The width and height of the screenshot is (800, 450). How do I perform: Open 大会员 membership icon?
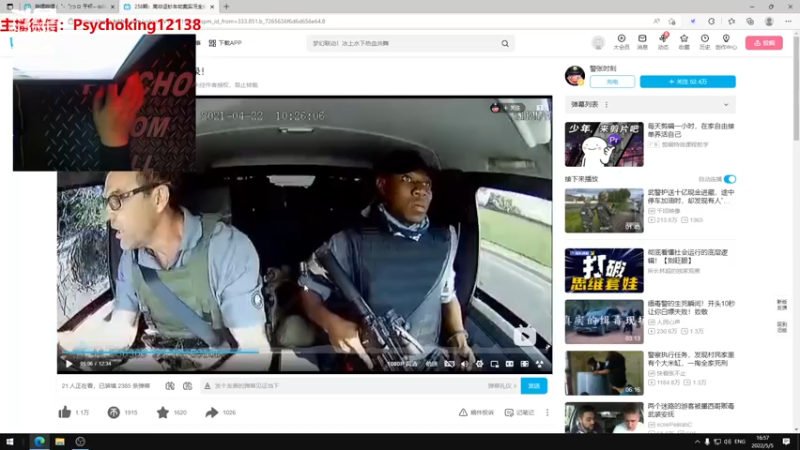[x=621, y=42]
